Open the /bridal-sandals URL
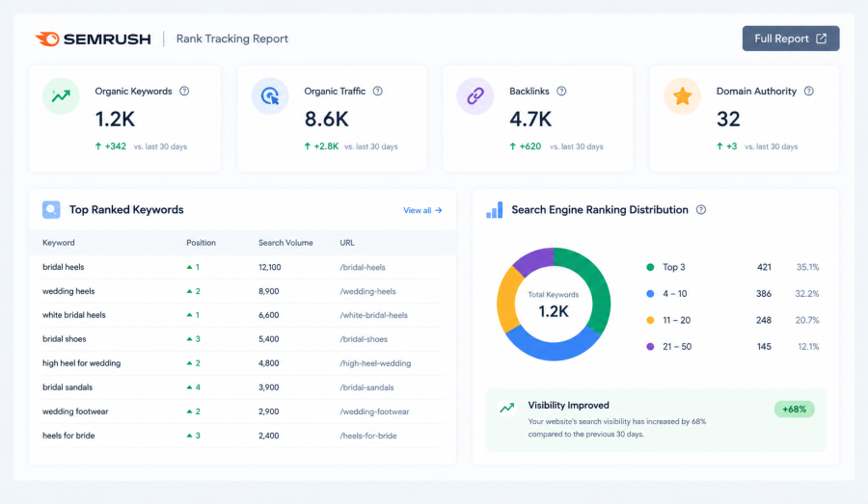This screenshot has height=504, width=868. (367, 387)
